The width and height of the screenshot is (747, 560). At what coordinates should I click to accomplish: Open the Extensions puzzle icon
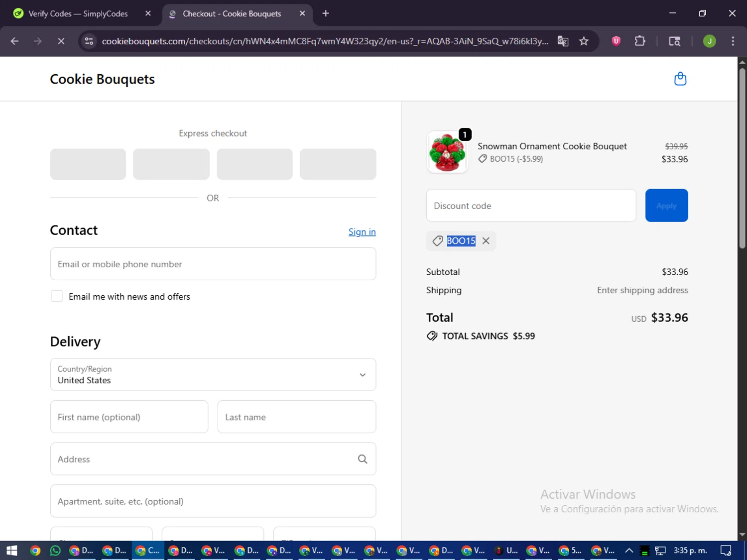(x=640, y=41)
